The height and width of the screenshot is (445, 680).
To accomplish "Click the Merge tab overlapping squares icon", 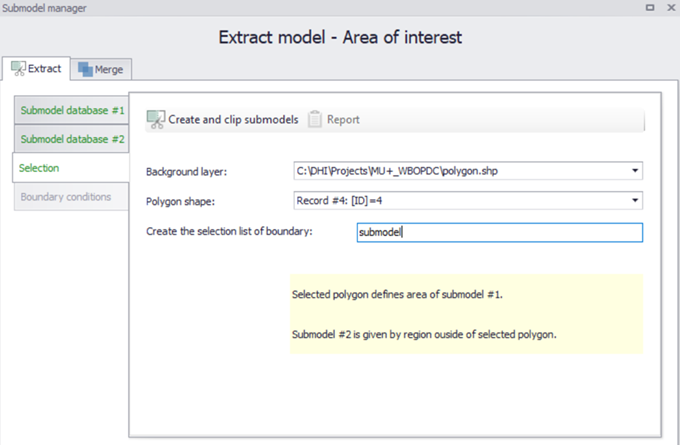I will 85,69.
